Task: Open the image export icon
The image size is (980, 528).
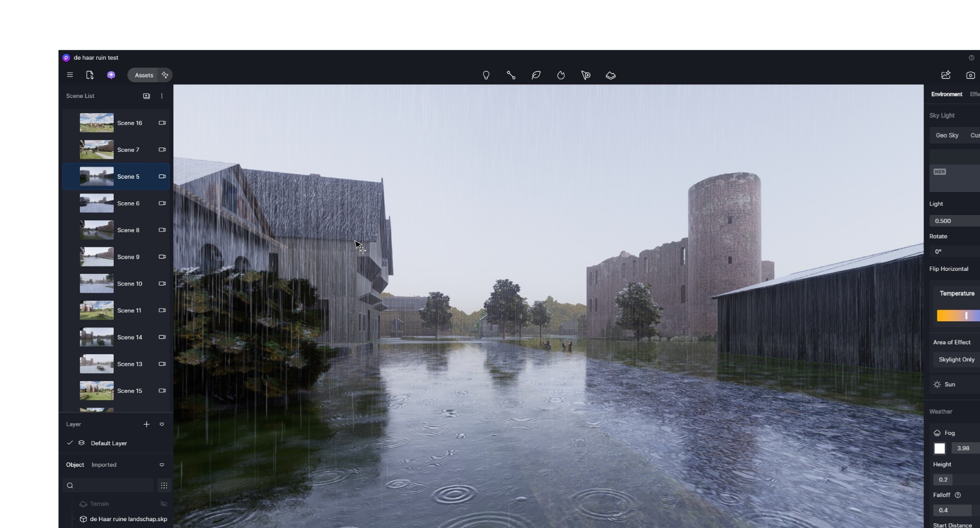Action: (x=946, y=75)
